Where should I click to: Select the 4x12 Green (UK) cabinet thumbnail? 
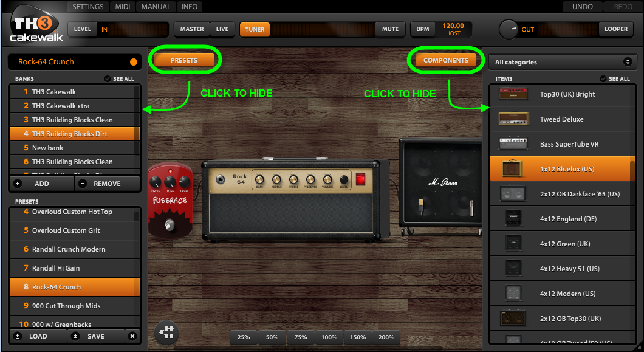513,243
